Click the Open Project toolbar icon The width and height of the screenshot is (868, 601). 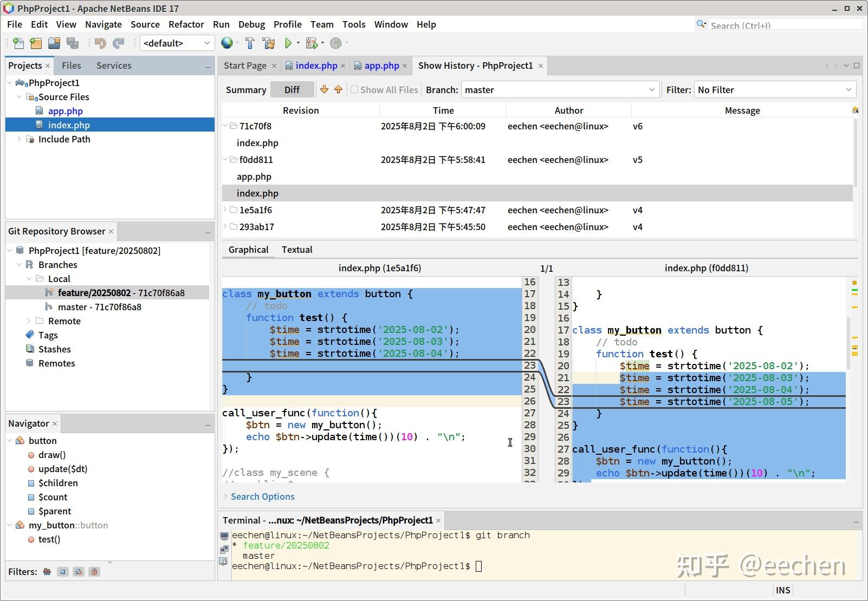coord(54,43)
